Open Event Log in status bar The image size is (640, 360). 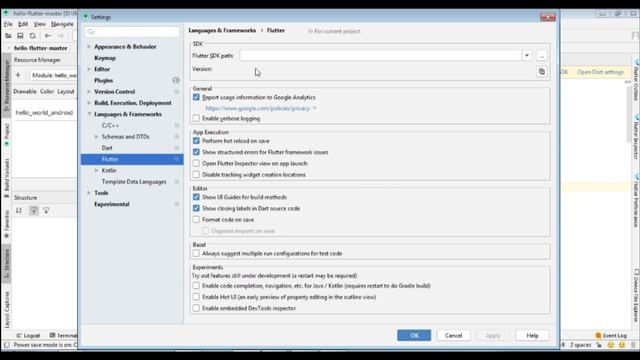coord(611,336)
